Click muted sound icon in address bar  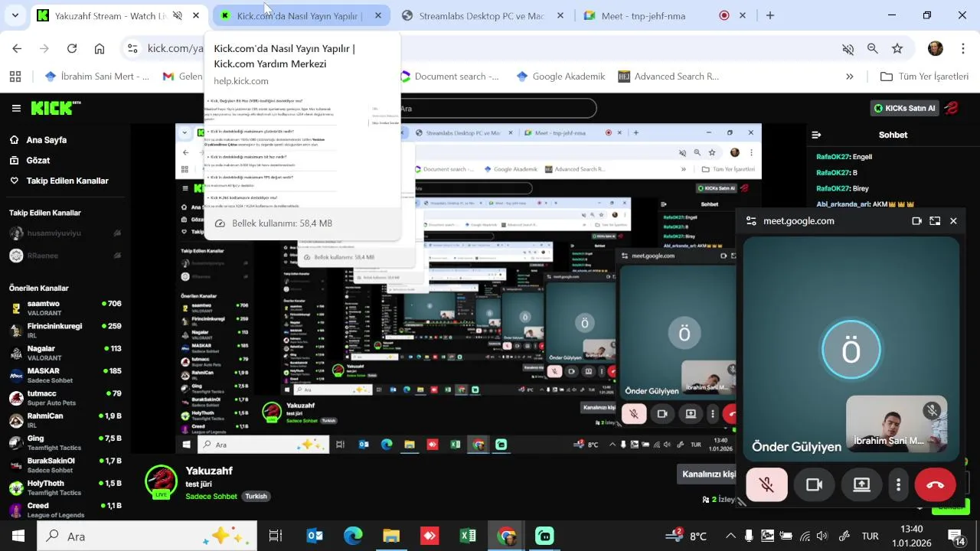848,48
